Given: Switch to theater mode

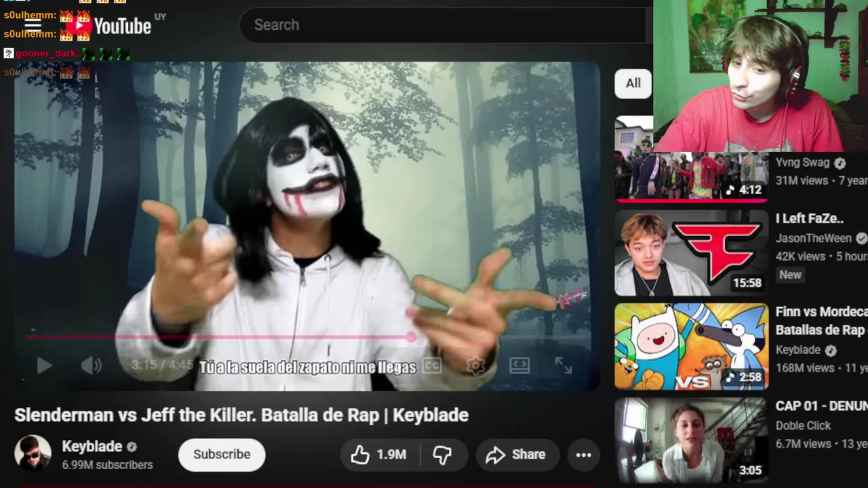Looking at the screenshot, I should coord(519,365).
